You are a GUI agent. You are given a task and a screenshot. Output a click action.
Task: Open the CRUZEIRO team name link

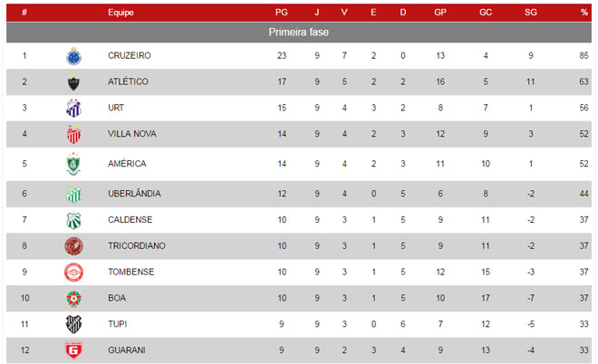(130, 55)
